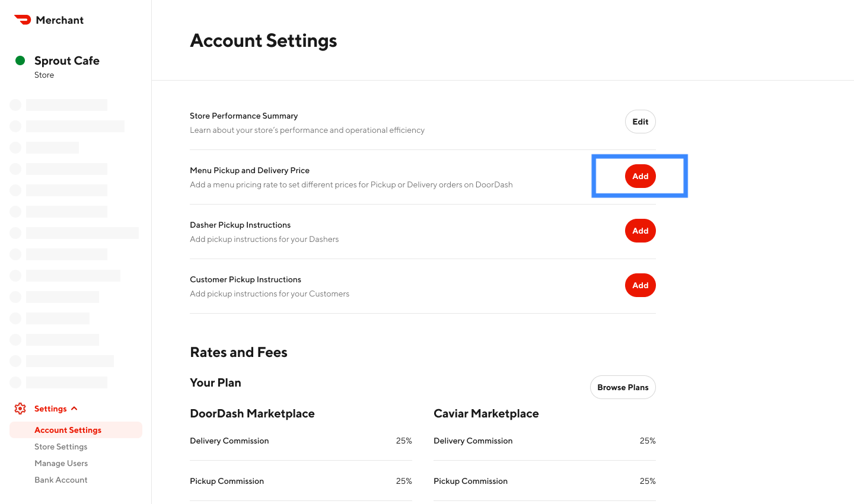Click the highlighted blue-outlined Add button
Image resolution: width=854 pixels, height=504 pixels.
click(x=640, y=176)
